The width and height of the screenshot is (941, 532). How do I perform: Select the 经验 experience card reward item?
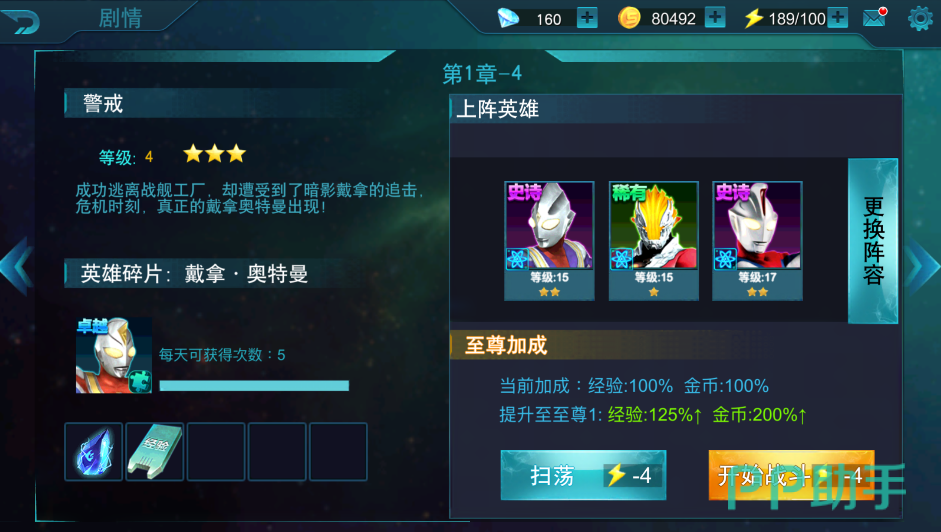(155, 452)
